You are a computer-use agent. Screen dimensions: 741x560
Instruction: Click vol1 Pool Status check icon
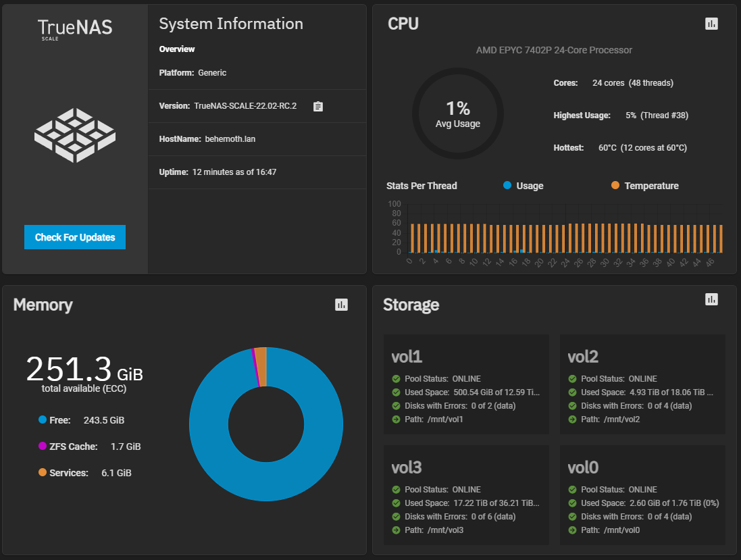396,378
